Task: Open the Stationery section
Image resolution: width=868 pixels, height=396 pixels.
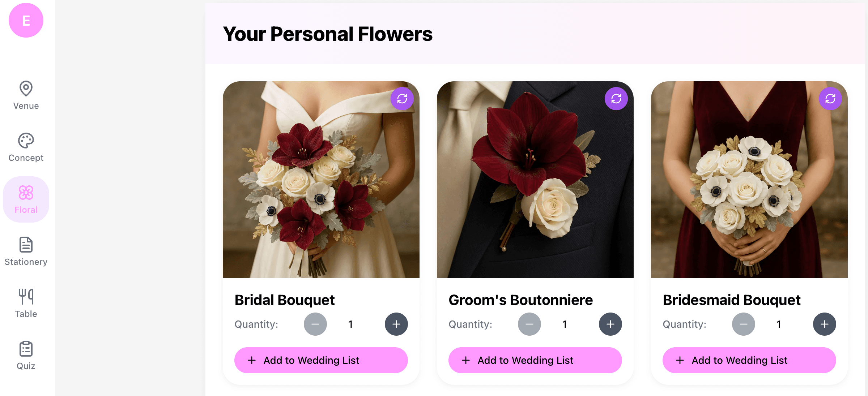Action: coord(26,251)
